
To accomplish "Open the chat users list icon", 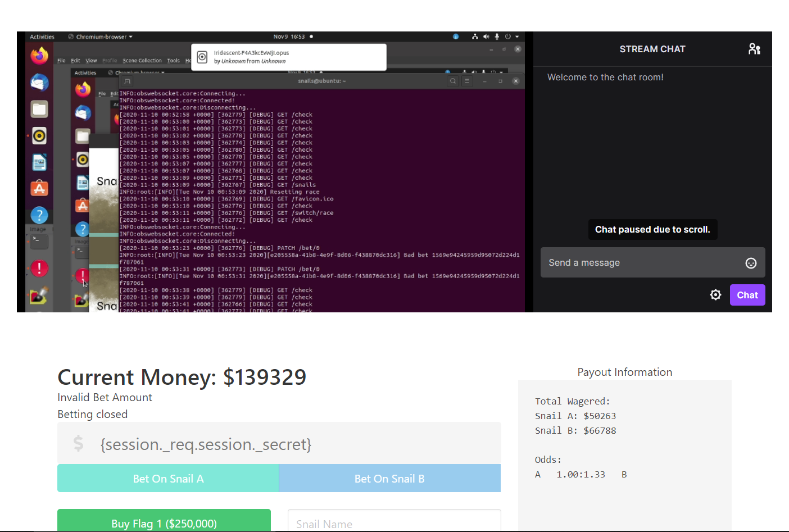I will pos(754,49).
